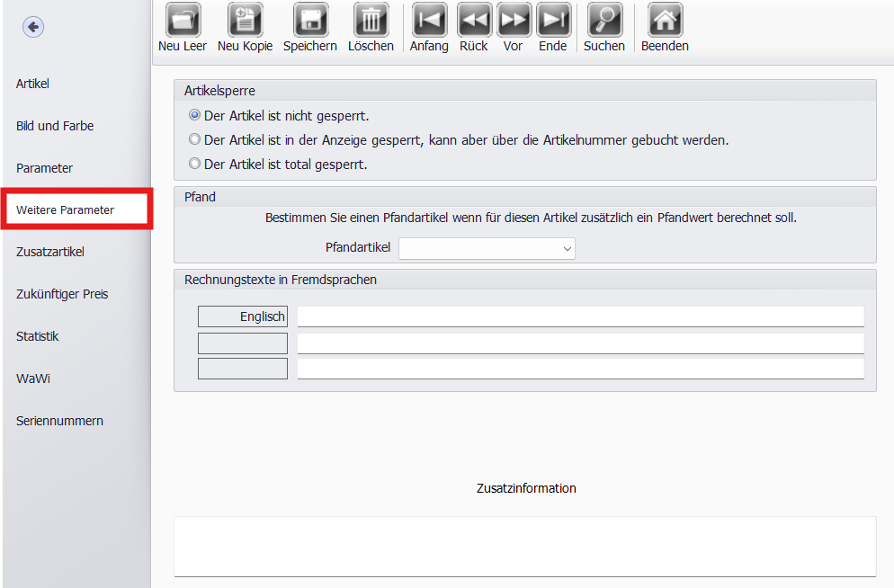Image resolution: width=894 pixels, height=588 pixels.
Task: Select 'Der Artikel ist total gesperrt'
Action: [x=194, y=165]
